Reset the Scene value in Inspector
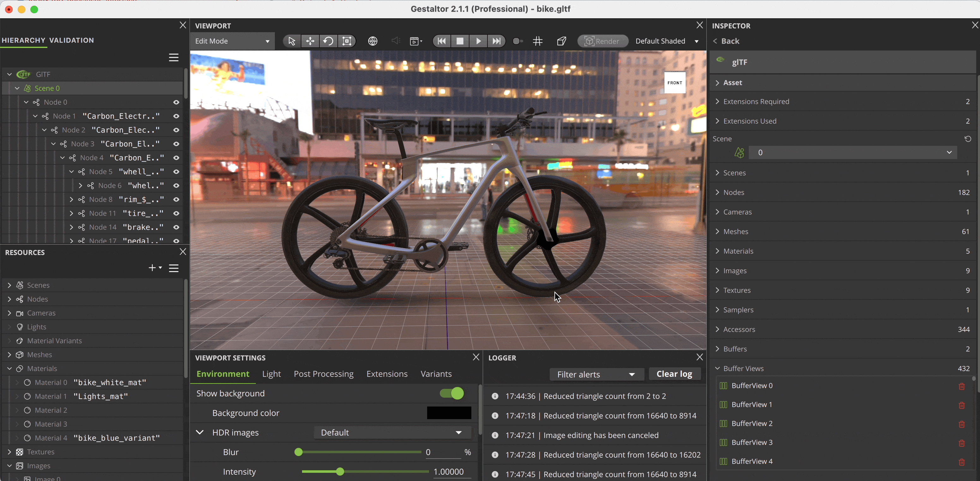 (x=968, y=139)
